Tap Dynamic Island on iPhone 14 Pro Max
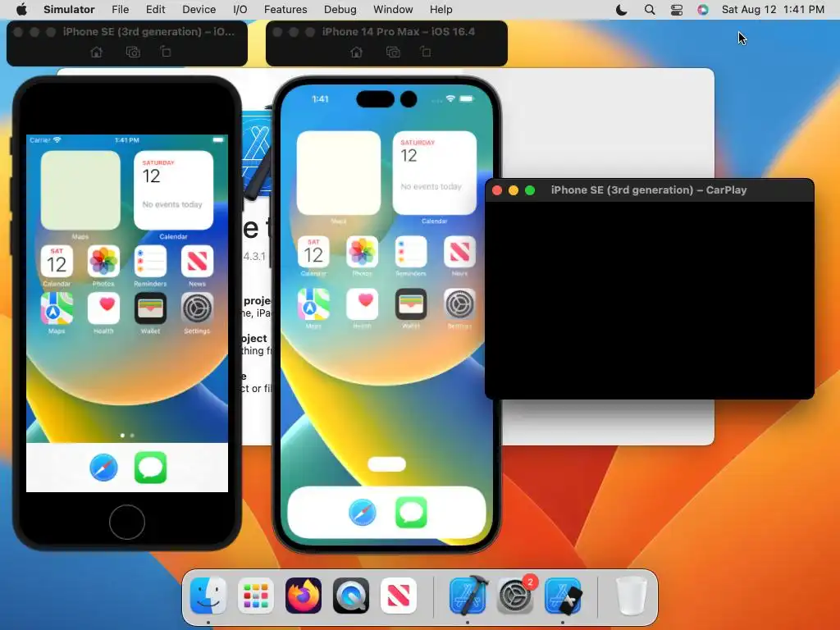840x630 pixels. click(x=387, y=99)
